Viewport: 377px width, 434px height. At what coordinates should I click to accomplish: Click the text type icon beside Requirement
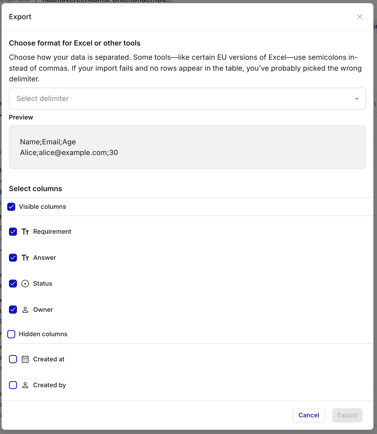pyautogui.click(x=25, y=231)
